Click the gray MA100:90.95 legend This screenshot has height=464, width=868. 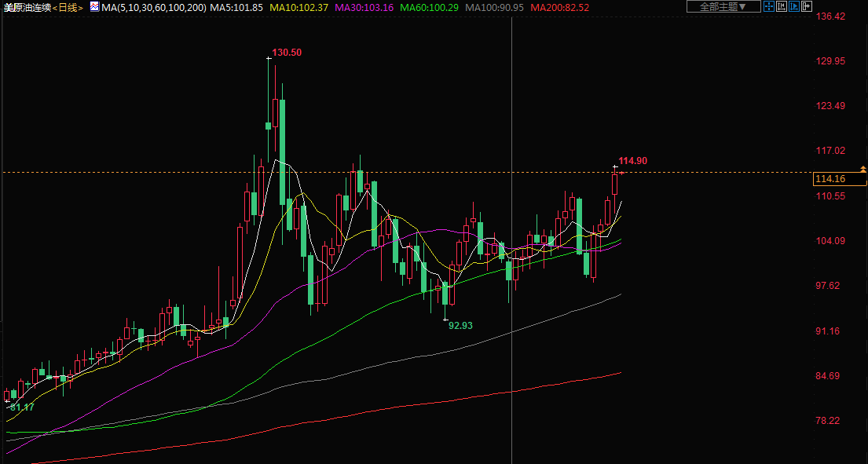(x=494, y=7)
